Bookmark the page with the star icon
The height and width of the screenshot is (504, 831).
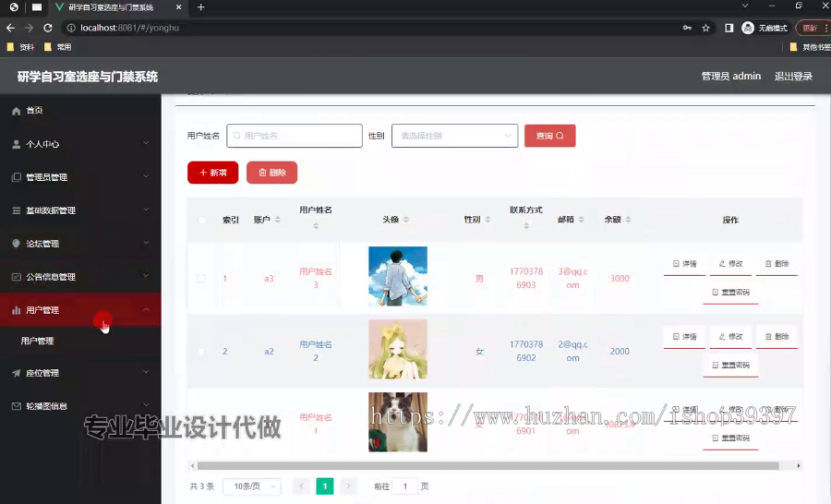pos(705,28)
